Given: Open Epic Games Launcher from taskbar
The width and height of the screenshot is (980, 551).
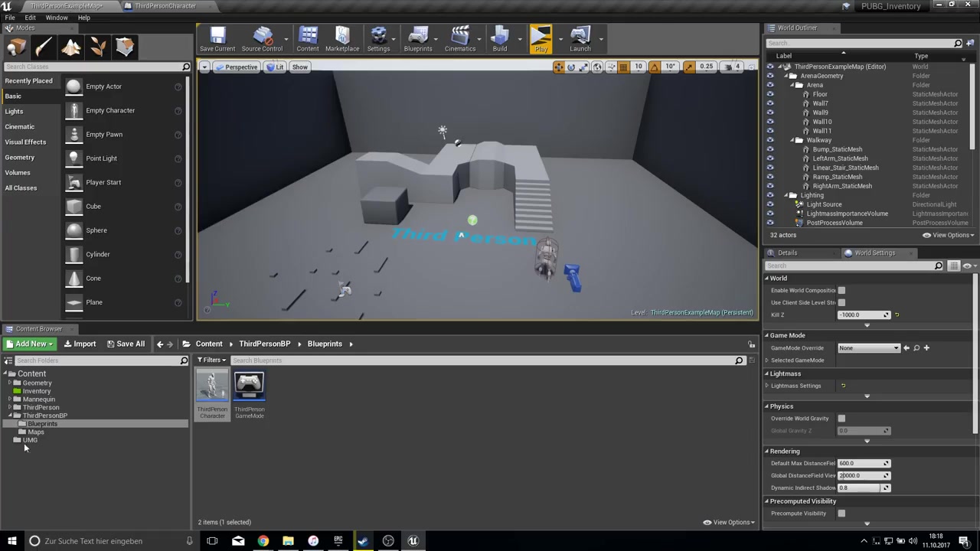Looking at the screenshot, I should pos(338,541).
